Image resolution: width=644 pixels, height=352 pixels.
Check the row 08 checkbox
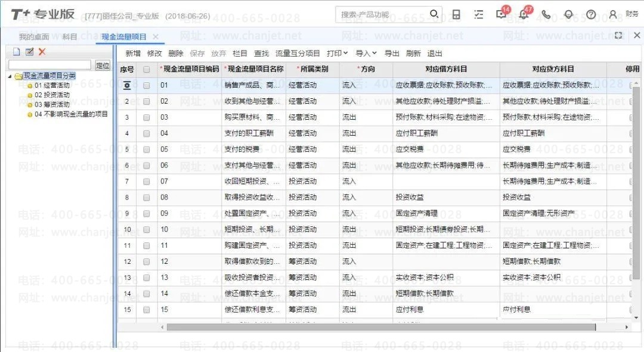[146, 197]
